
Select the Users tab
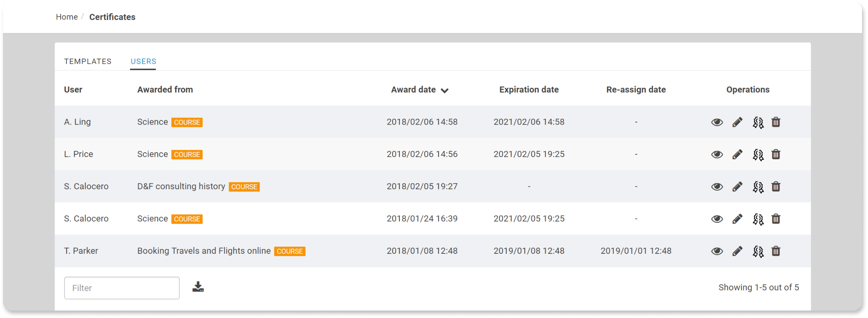(x=143, y=61)
